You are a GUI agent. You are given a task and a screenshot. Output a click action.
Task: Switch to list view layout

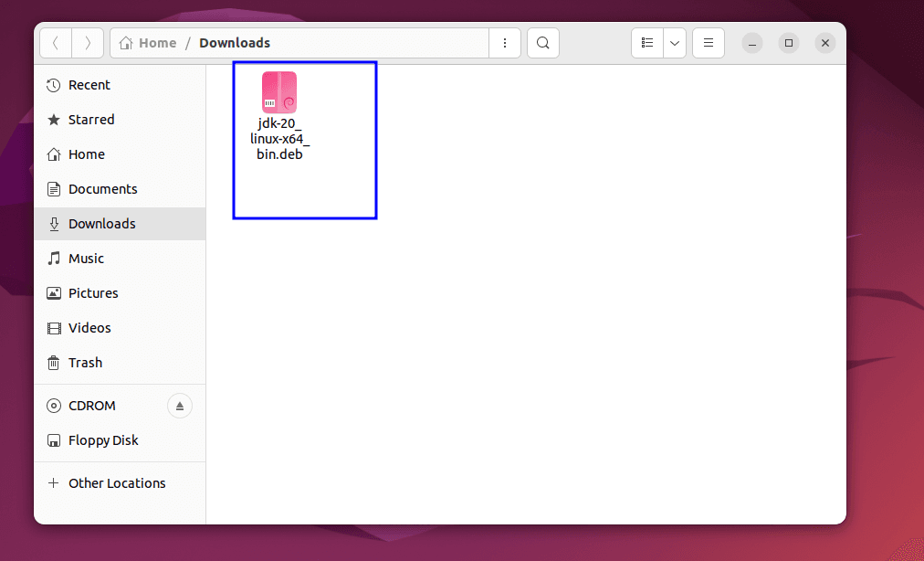point(647,43)
